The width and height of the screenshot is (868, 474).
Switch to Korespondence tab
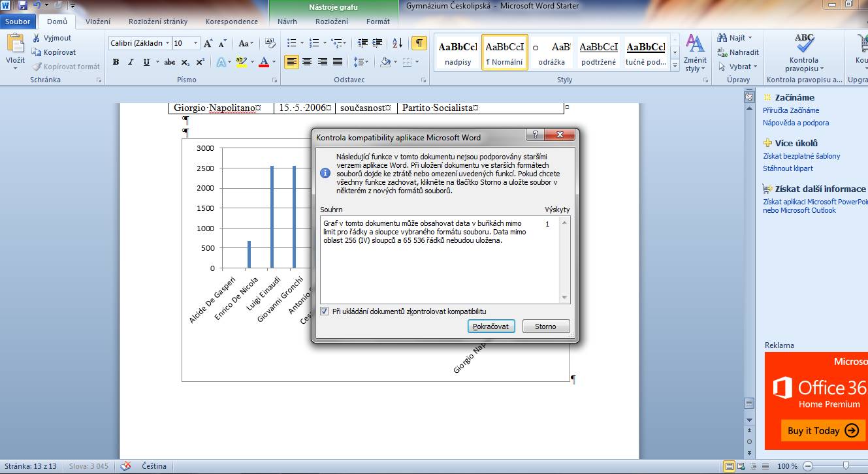[232, 22]
